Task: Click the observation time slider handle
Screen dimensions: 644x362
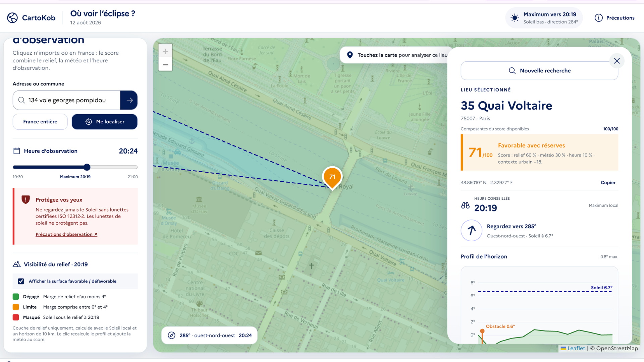Action: [87, 167]
